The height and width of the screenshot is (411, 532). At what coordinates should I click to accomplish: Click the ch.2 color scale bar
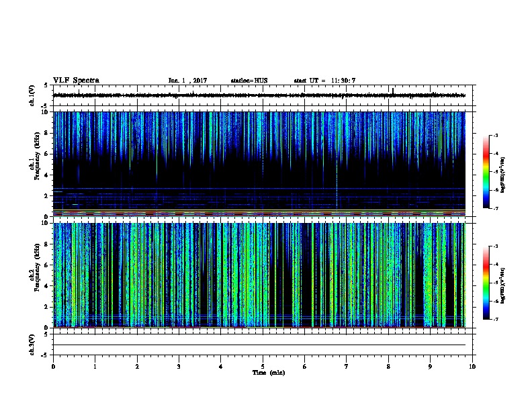click(x=486, y=283)
